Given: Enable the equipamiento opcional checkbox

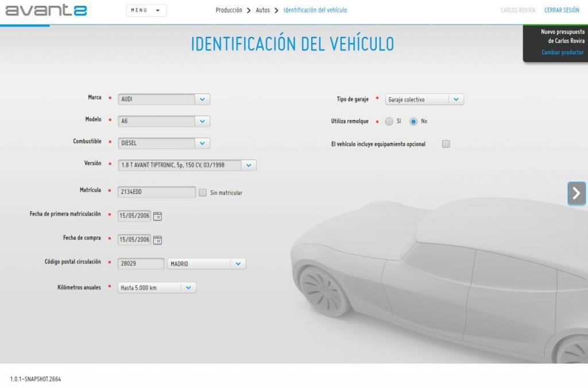Looking at the screenshot, I should pos(446,144).
